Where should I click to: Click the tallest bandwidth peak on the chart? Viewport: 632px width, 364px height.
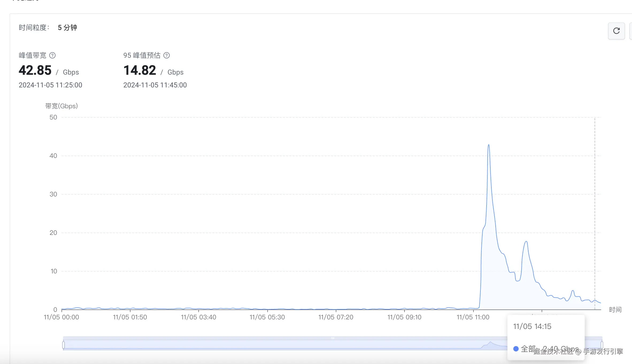489,145
